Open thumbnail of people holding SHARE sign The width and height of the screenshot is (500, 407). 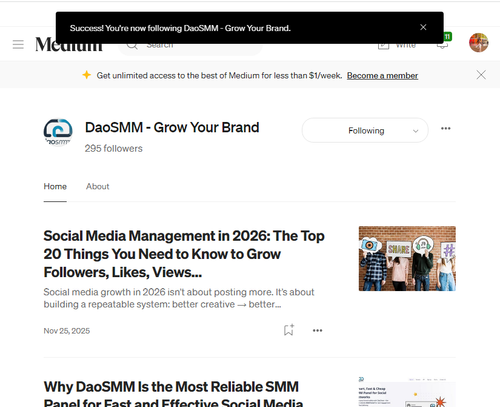click(x=407, y=258)
